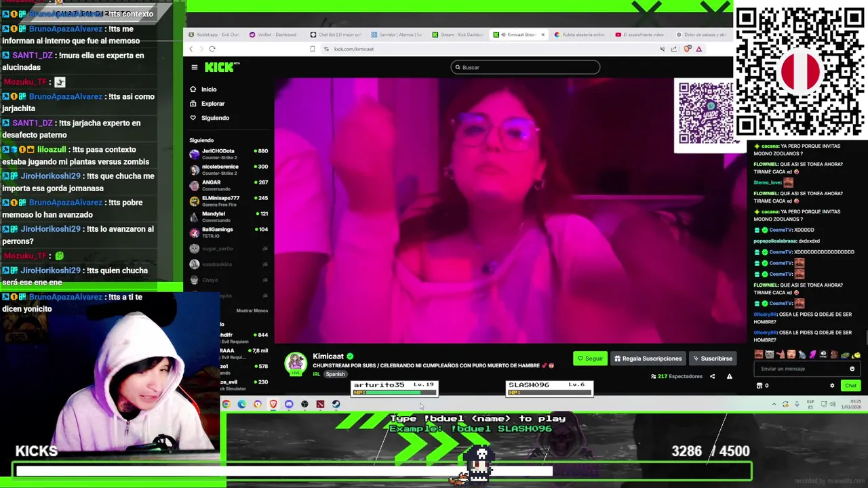Click the Buscar search field
This screenshot has width=868, height=488.
[x=525, y=67]
